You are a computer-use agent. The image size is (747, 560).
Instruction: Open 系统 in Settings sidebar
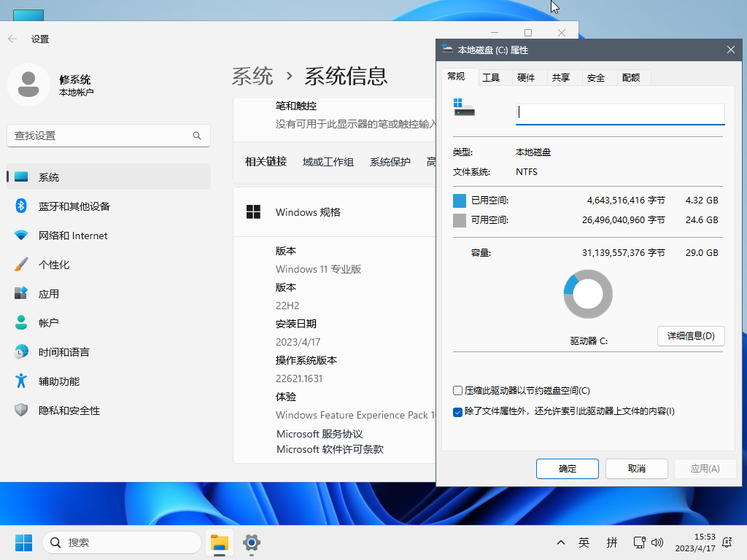(x=109, y=176)
